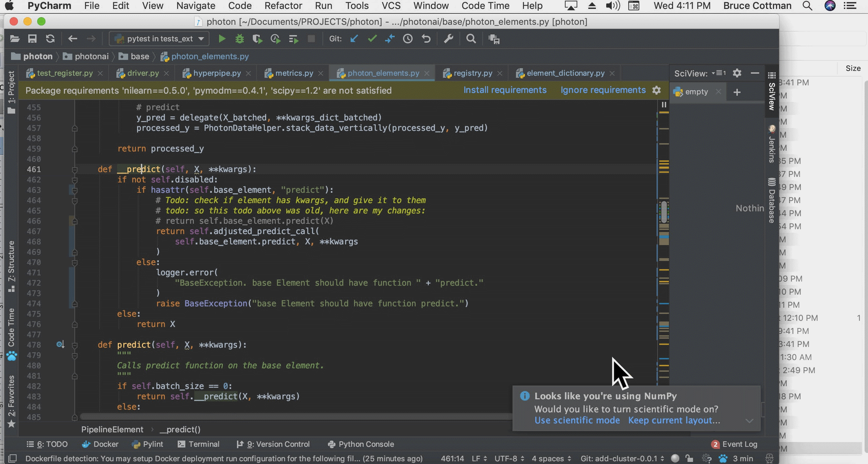Viewport: 868px width, 464px height.
Task: Click Install requirements link
Action: click(x=505, y=90)
